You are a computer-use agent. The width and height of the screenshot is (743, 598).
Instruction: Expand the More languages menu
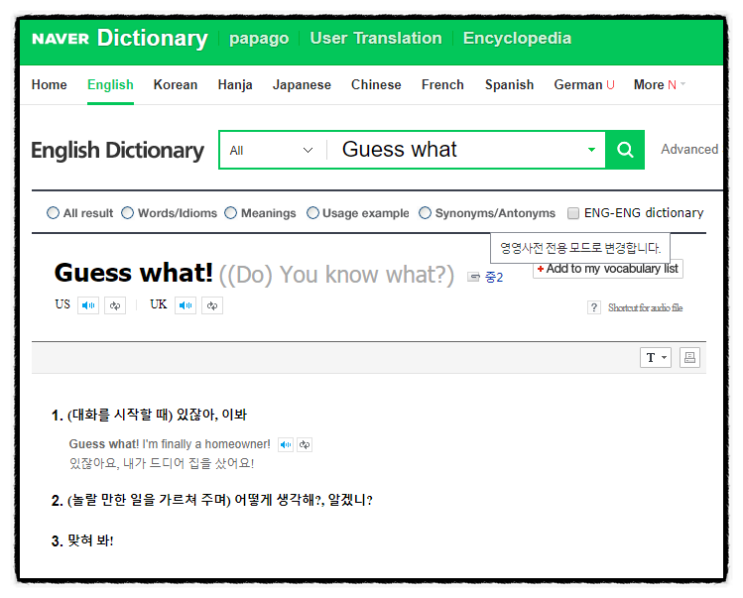click(x=659, y=85)
